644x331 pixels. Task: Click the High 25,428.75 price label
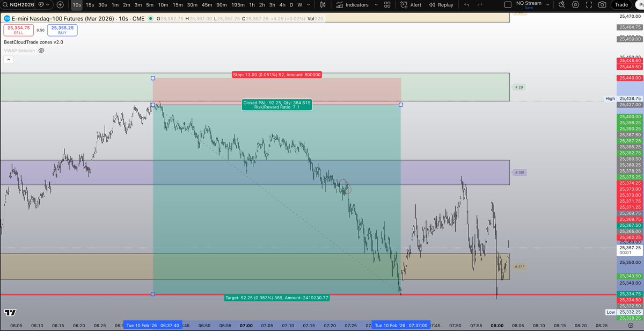click(623, 98)
